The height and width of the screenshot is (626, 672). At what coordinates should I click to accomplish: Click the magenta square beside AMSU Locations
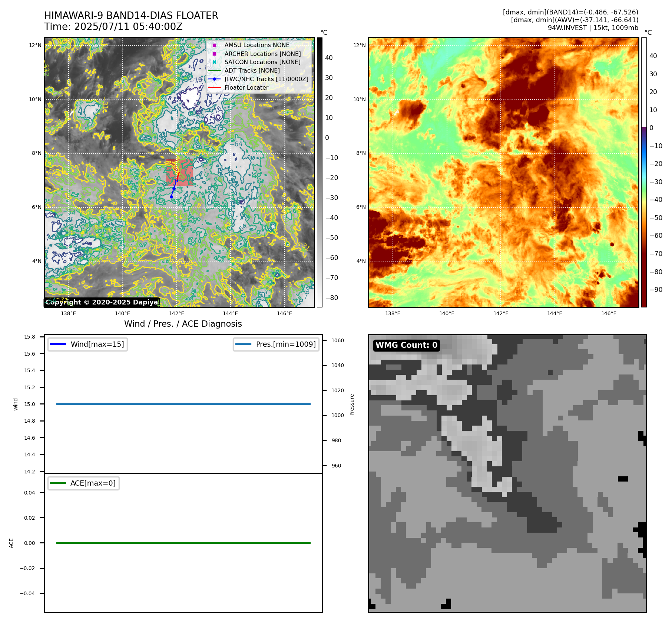[x=214, y=45]
